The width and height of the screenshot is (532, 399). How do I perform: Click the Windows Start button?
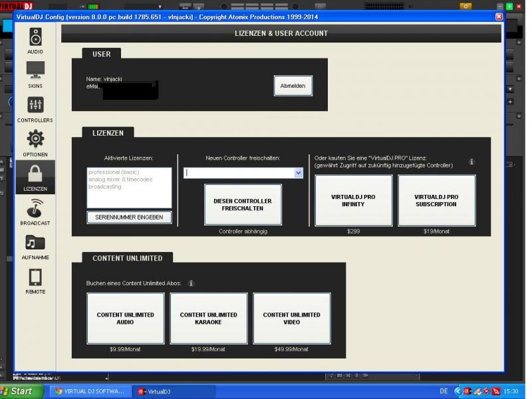coord(21,391)
